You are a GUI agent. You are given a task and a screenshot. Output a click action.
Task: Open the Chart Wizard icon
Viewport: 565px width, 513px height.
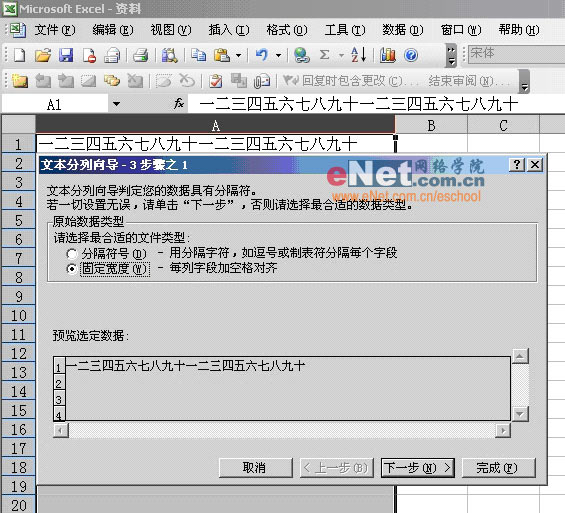(388, 55)
